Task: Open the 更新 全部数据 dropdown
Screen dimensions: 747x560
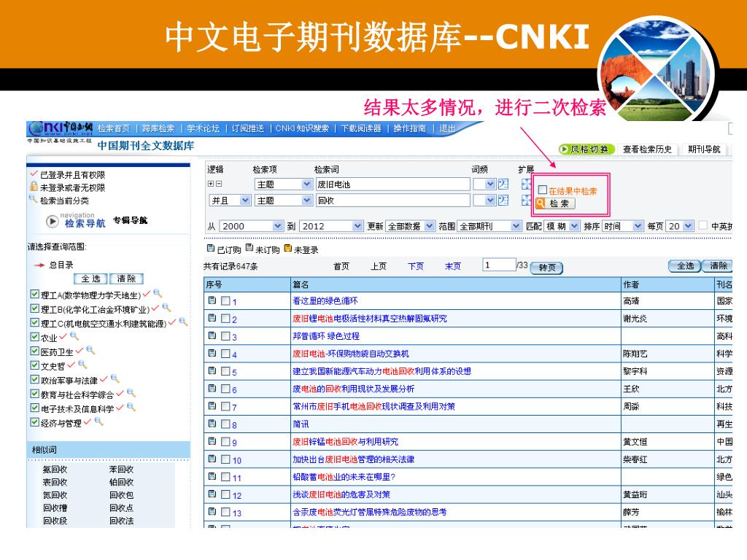Action: tap(411, 226)
